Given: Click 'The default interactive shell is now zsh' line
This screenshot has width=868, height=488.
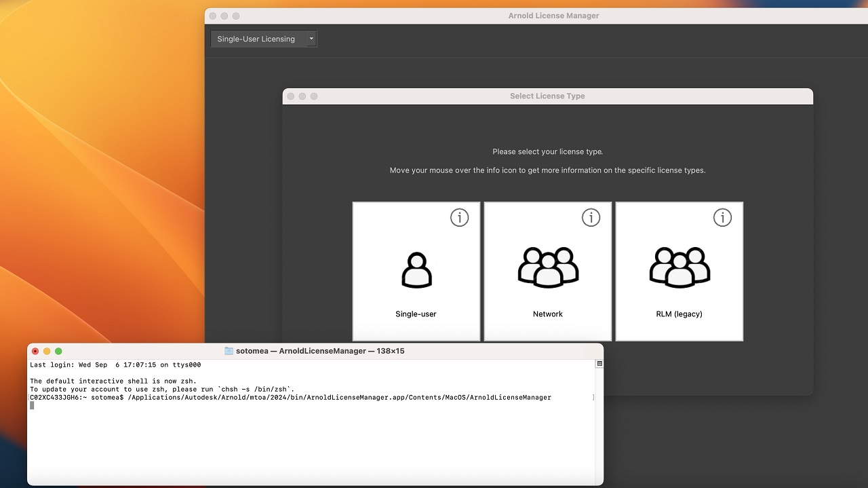Looking at the screenshot, I should coord(113,381).
